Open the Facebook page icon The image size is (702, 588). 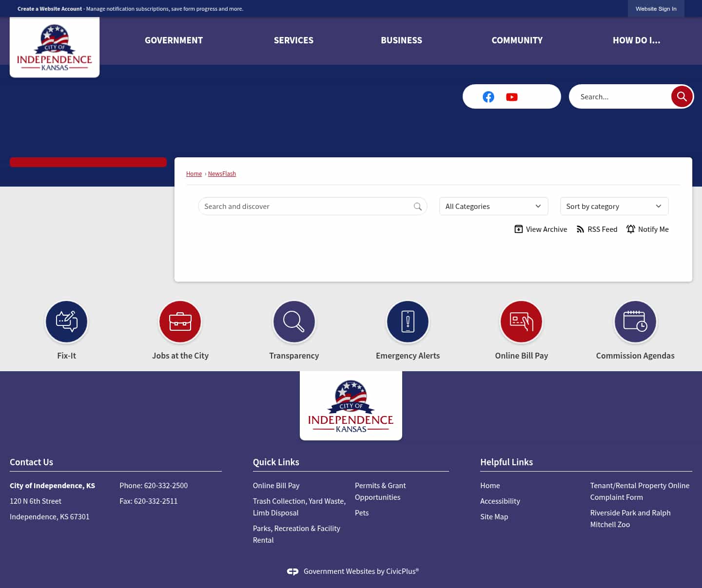(x=488, y=97)
